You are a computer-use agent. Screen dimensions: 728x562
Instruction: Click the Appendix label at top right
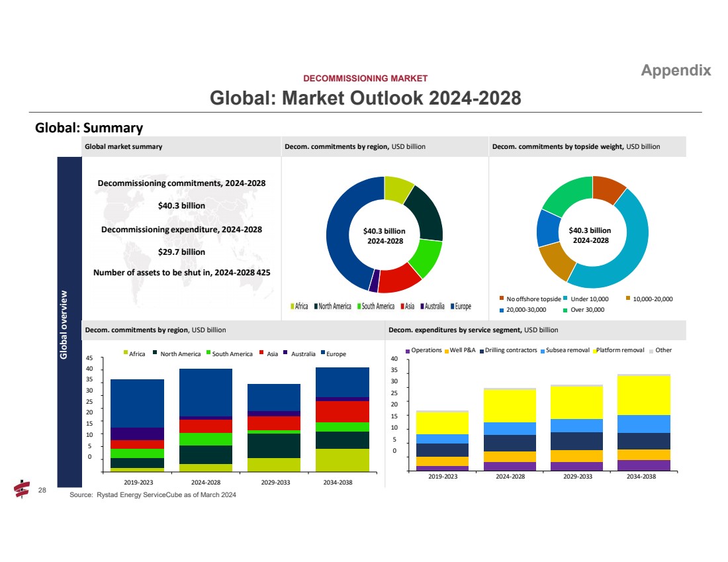click(x=676, y=70)
